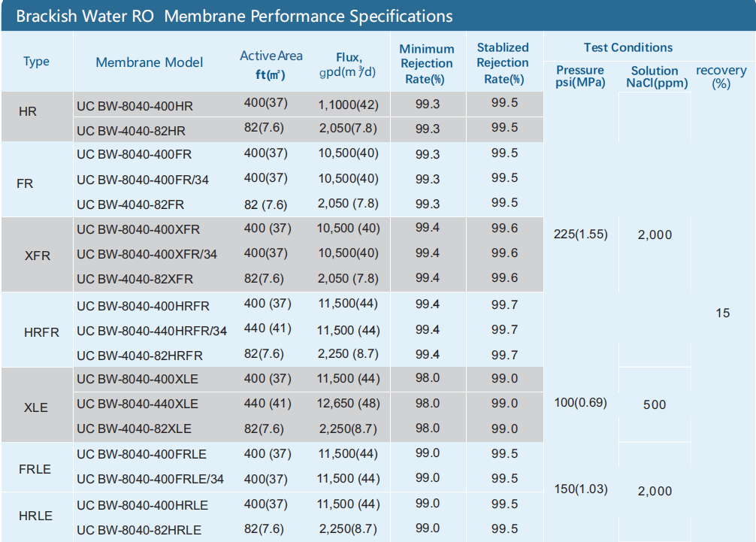The image size is (756, 542).
Task: Click flux '2,050(7.8)' in 82HR row
Action: pyautogui.click(x=348, y=129)
